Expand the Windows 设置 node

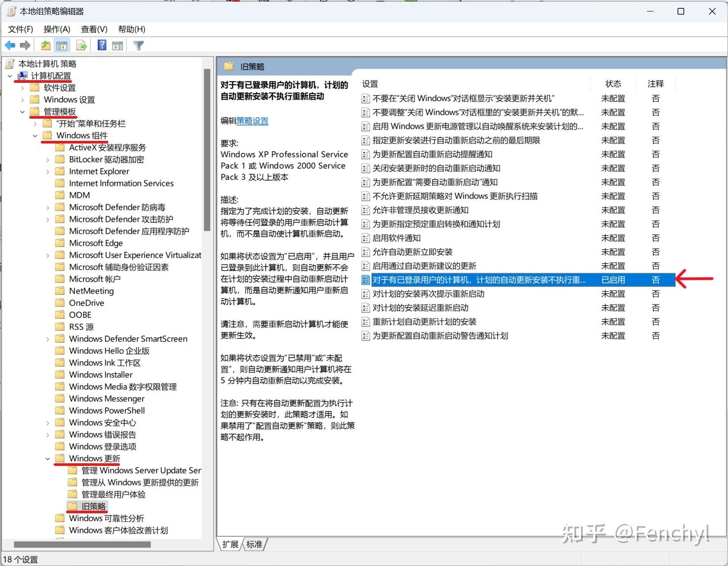(x=23, y=100)
